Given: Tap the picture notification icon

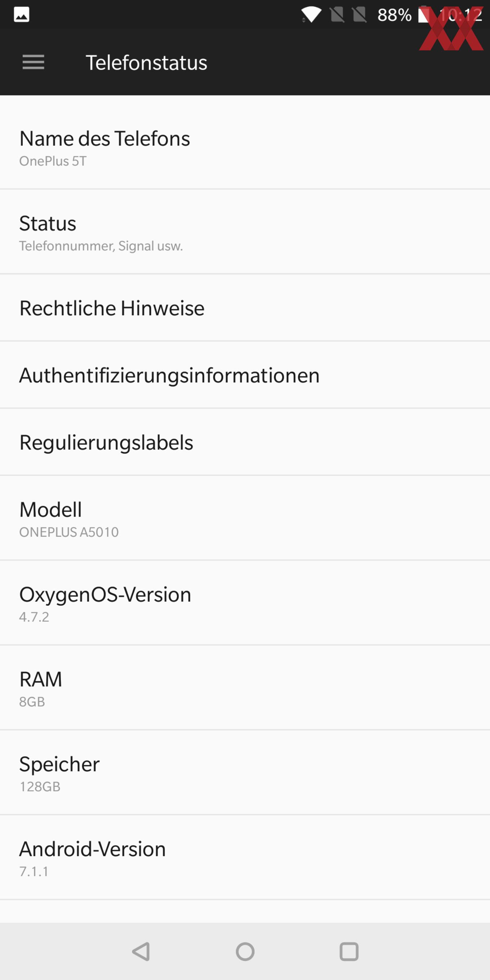Looking at the screenshot, I should [22, 15].
